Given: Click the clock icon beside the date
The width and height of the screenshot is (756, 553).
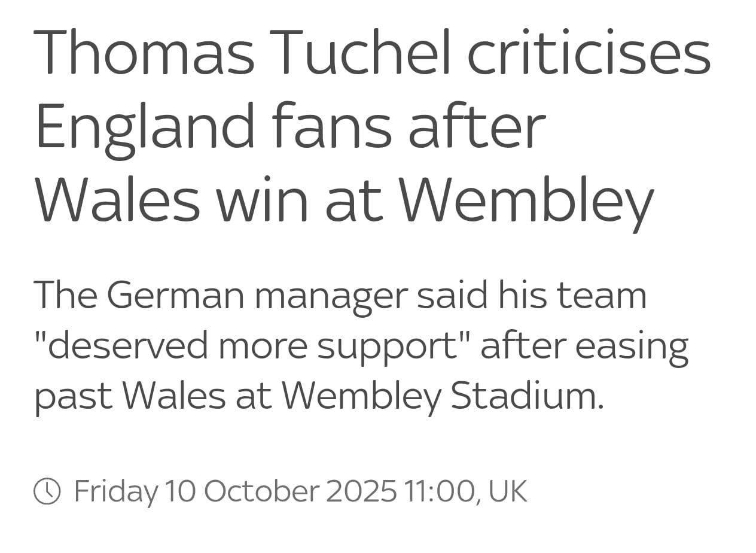Looking at the screenshot, I should click(x=47, y=491).
